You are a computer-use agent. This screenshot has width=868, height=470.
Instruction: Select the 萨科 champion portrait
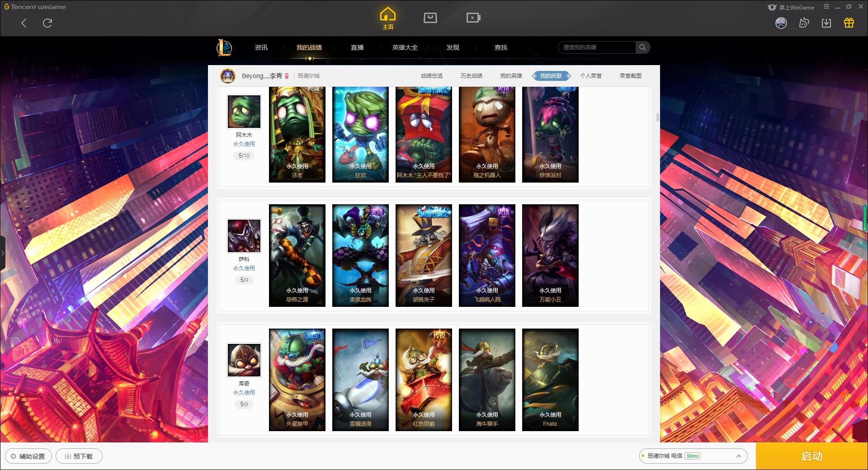click(244, 236)
